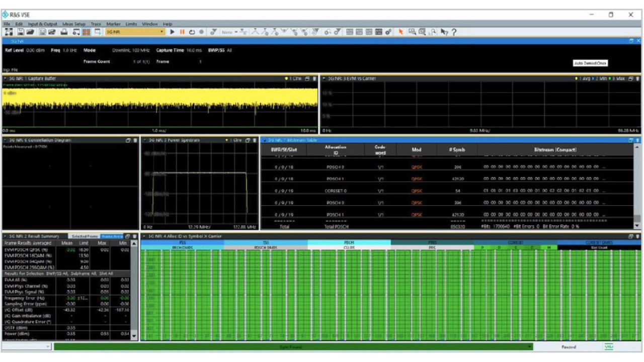Viewport: 644px width, 362px height.
Task: Restore the channel tab via the blue bar's top-right icon
Action: (632, 41)
